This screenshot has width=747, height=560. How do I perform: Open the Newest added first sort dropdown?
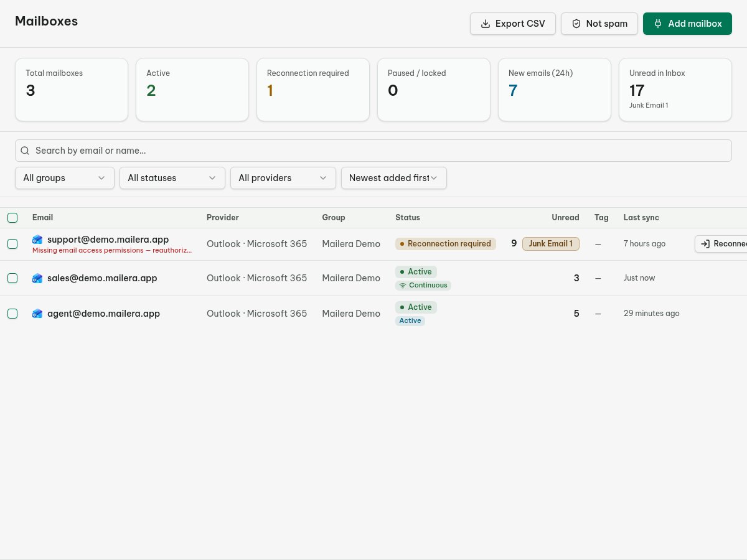[394, 178]
